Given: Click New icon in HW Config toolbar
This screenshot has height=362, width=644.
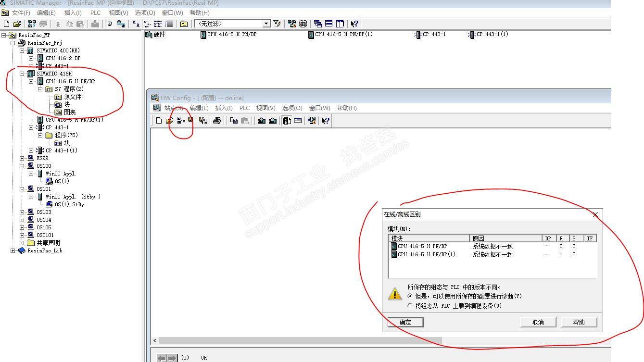Looking at the screenshot, I should [159, 121].
